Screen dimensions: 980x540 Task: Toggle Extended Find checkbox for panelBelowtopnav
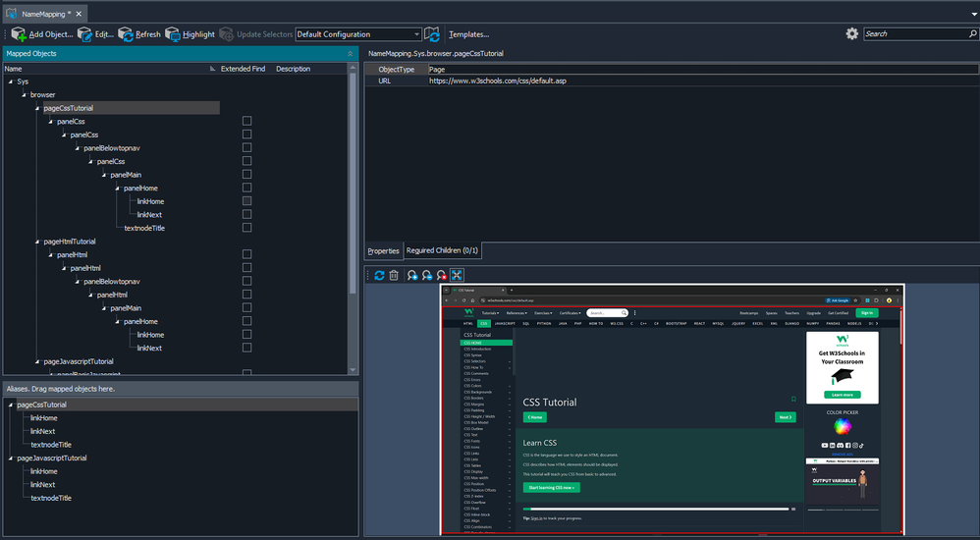coord(246,148)
